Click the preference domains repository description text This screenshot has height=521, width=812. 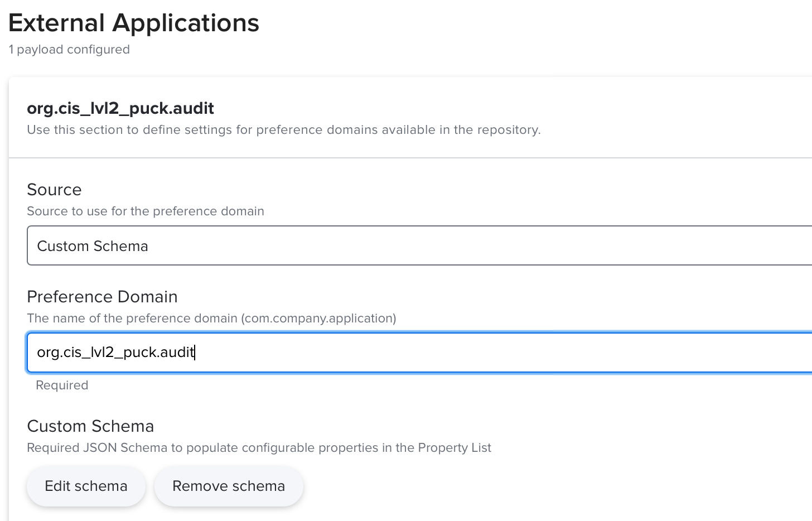283,130
